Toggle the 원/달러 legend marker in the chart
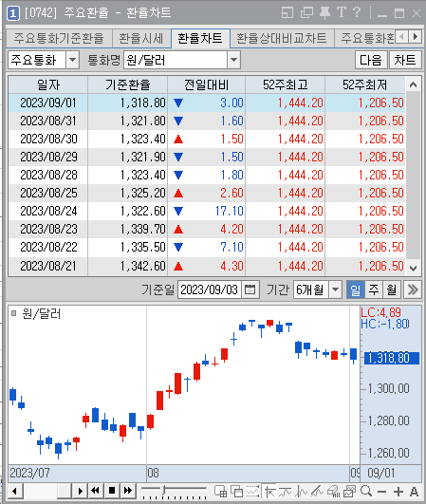 pyautogui.click(x=13, y=313)
